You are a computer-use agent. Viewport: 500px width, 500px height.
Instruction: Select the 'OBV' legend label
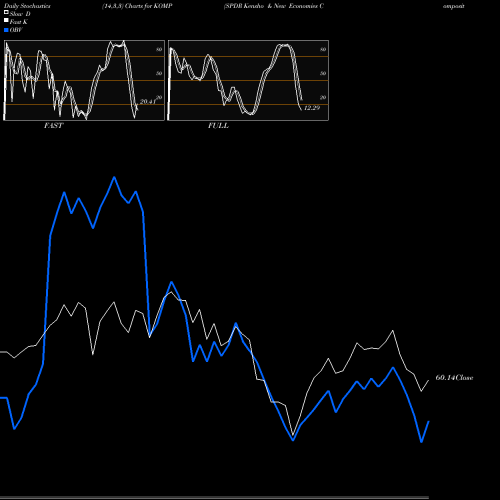16,30
